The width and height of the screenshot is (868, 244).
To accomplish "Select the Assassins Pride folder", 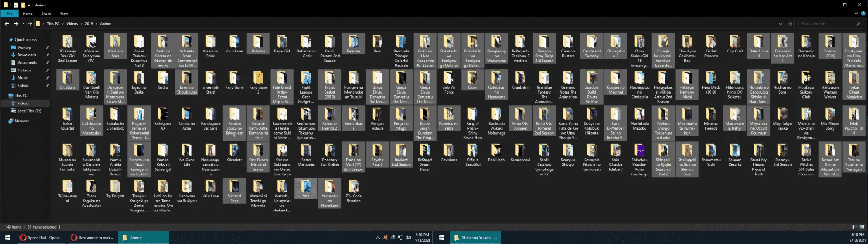I will (x=211, y=47).
